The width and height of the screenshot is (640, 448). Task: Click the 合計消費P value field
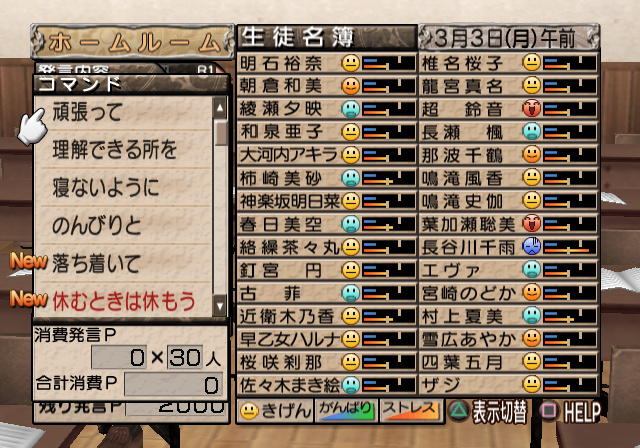tap(173, 384)
